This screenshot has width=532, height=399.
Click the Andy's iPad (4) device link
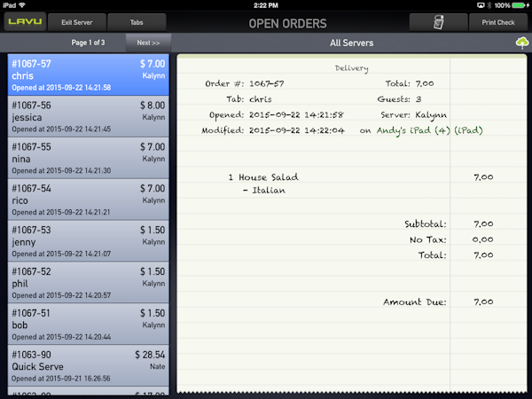pos(411,130)
